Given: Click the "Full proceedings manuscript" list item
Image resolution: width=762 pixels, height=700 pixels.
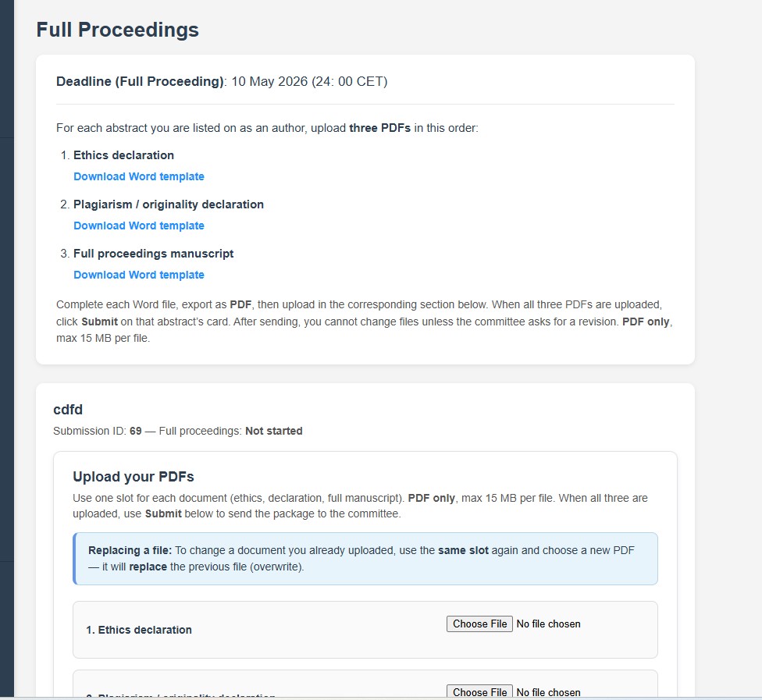Looking at the screenshot, I should 153,254.
